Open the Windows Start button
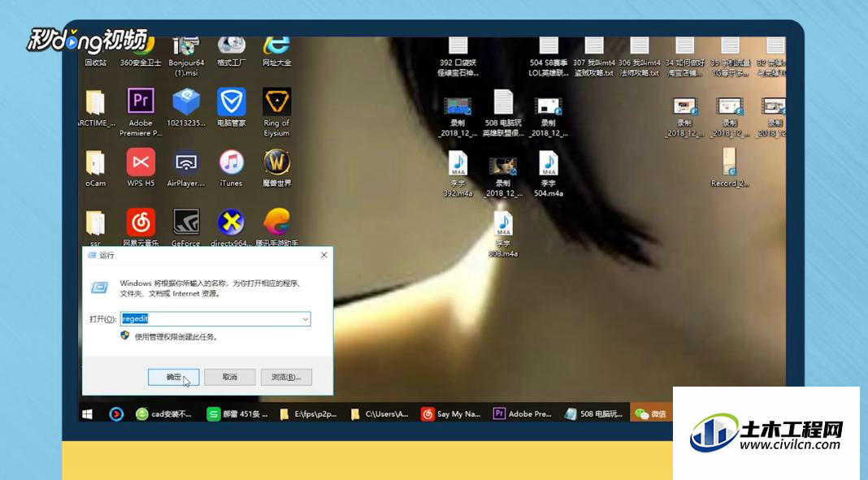The height and width of the screenshot is (480, 868). point(88,413)
